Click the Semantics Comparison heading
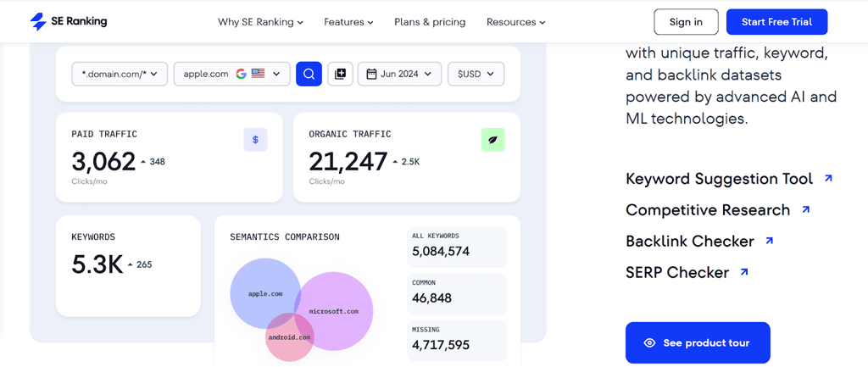Screen dimensions: 868x367 [285, 237]
